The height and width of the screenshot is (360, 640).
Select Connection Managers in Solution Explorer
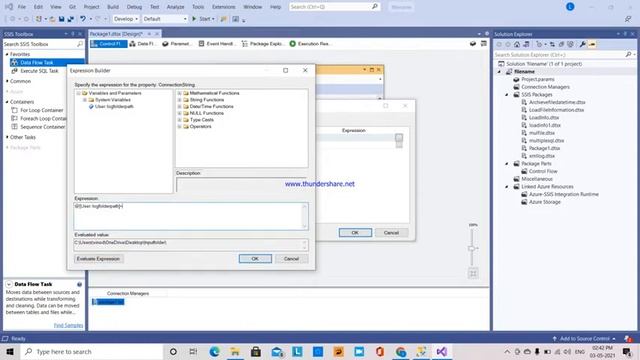pos(545,87)
